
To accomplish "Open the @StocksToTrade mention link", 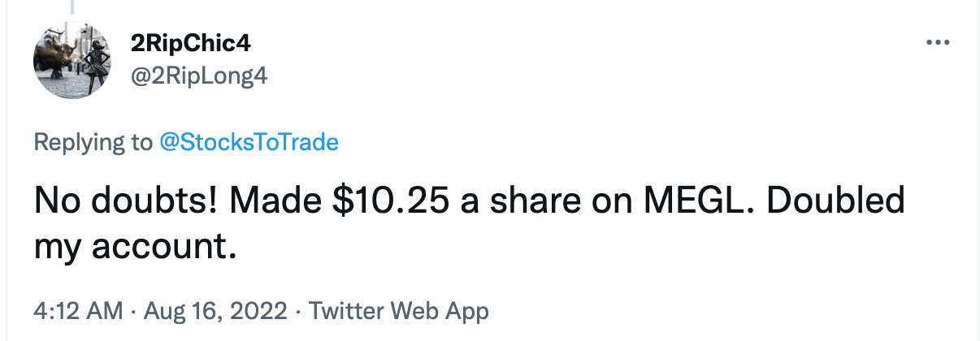I will click(x=249, y=143).
